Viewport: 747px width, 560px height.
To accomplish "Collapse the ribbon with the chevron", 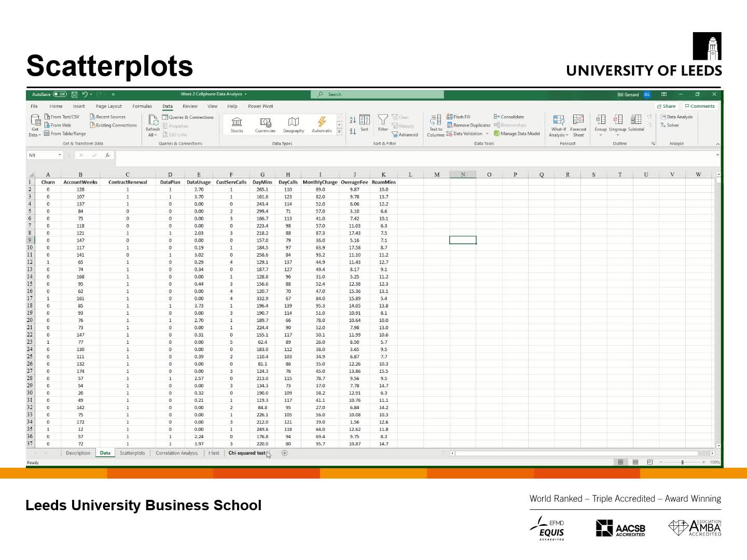I will [x=717, y=144].
